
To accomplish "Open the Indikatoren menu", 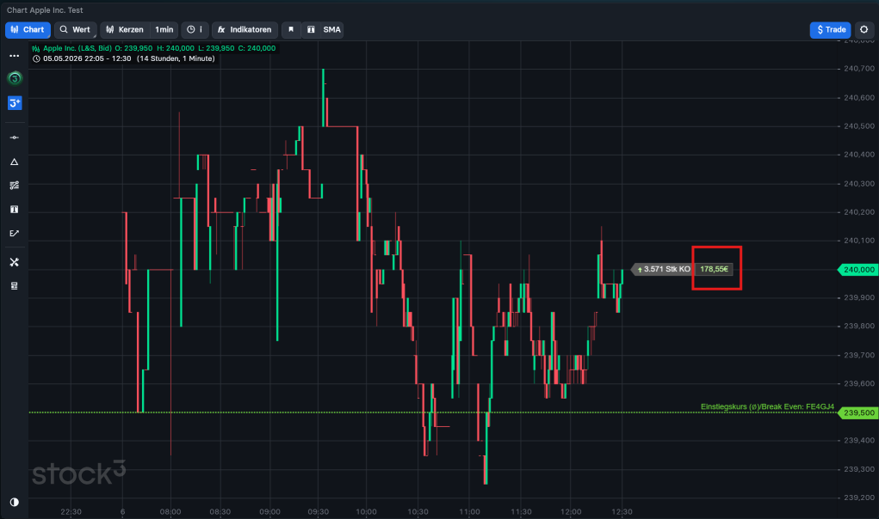I will point(244,30).
